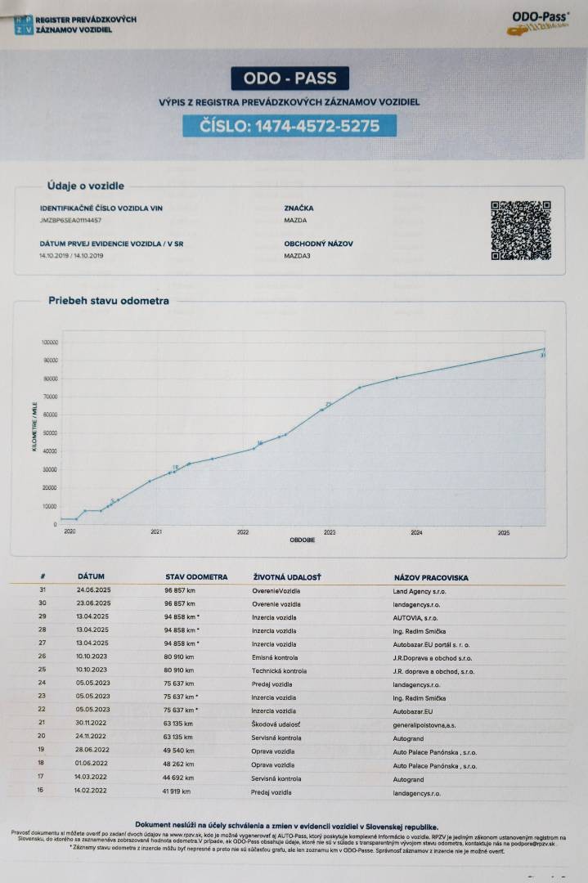588x883 pixels.
Task: Click the NÁZOV PRACOVISKA column header
Action: [432, 578]
